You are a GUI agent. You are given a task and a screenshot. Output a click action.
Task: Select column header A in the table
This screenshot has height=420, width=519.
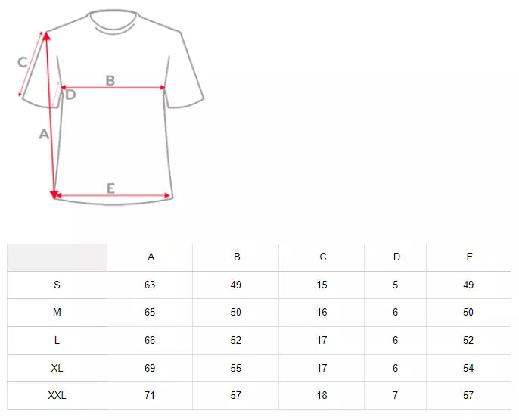[151, 257]
